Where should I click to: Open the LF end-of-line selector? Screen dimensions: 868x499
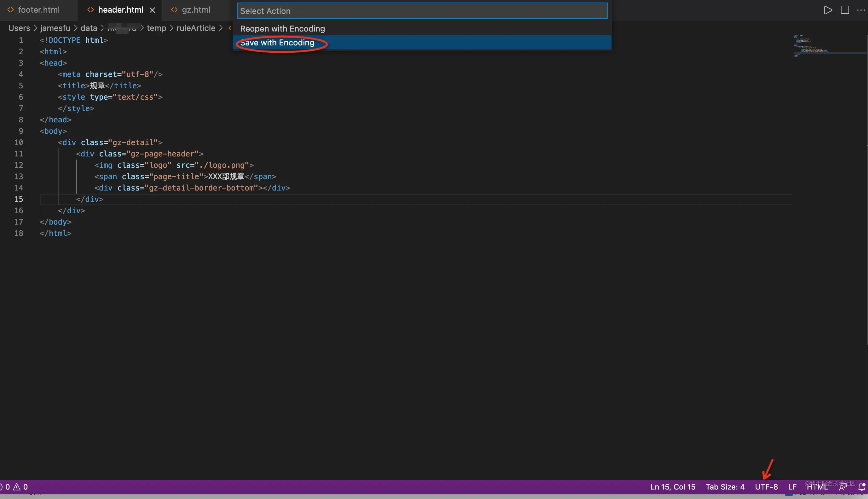pyautogui.click(x=792, y=487)
